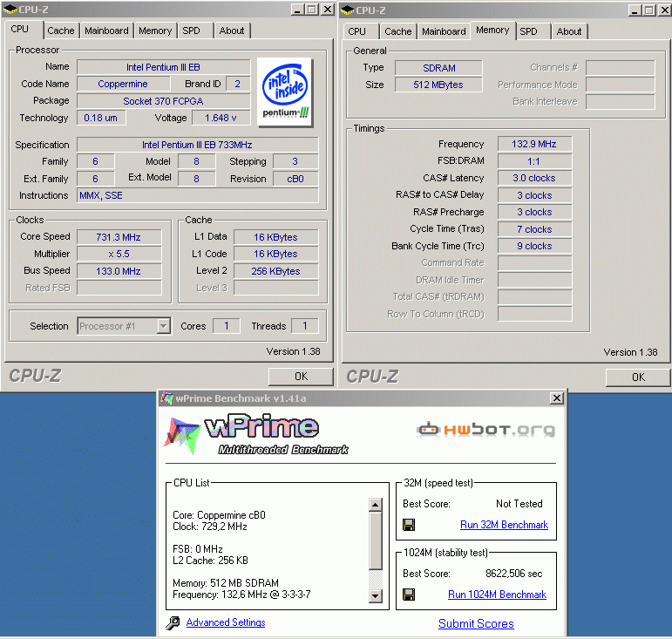Image resolution: width=672 pixels, height=639 pixels.
Task: Open the About tab in left CPU-Z window
Action: pyautogui.click(x=232, y=31)
